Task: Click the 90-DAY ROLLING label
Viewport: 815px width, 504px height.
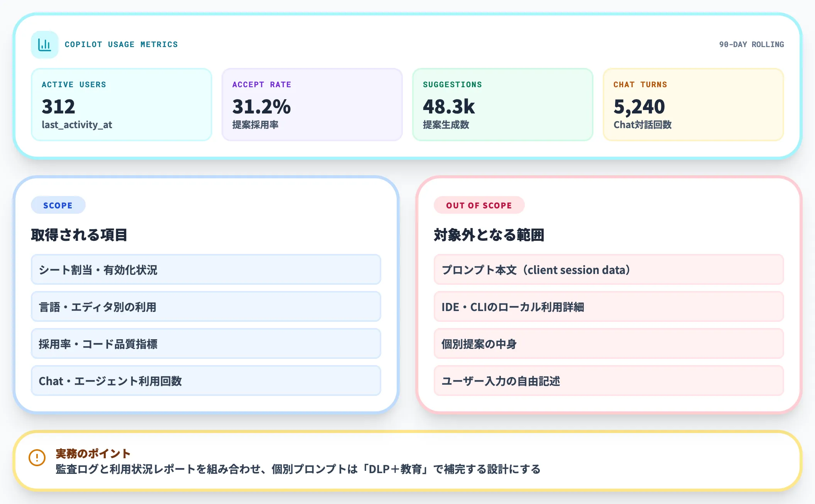Action: tap(752, 44)
